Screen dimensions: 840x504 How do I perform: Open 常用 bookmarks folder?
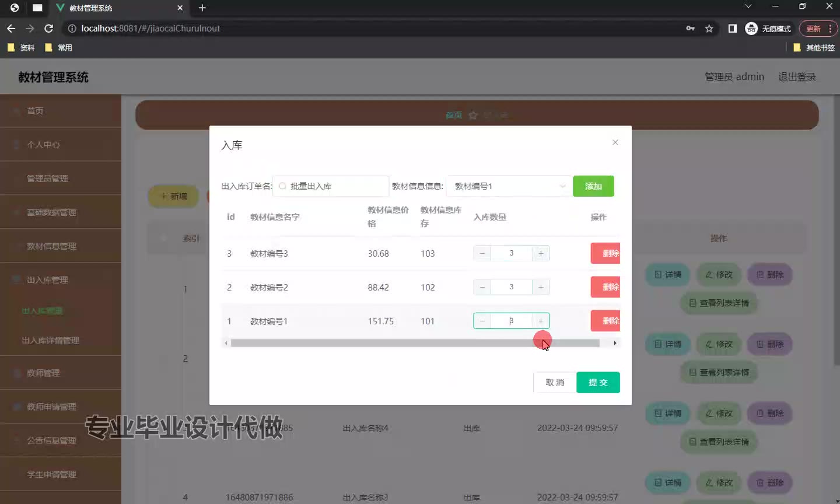click(x=58, y=48)
